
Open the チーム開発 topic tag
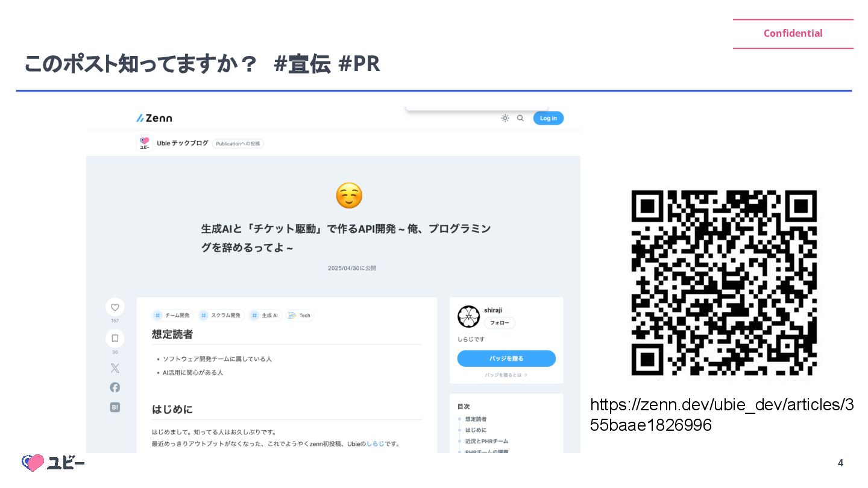(172, 315)
